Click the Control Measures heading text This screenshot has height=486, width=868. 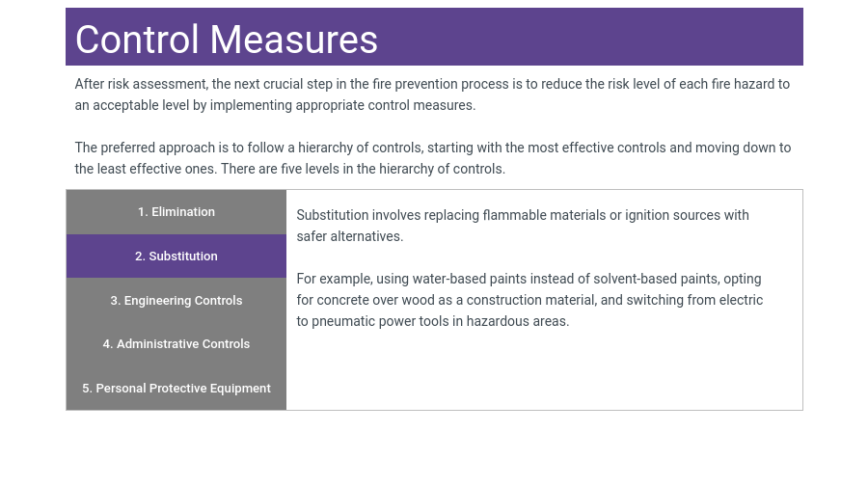click(x=227, y=40)
